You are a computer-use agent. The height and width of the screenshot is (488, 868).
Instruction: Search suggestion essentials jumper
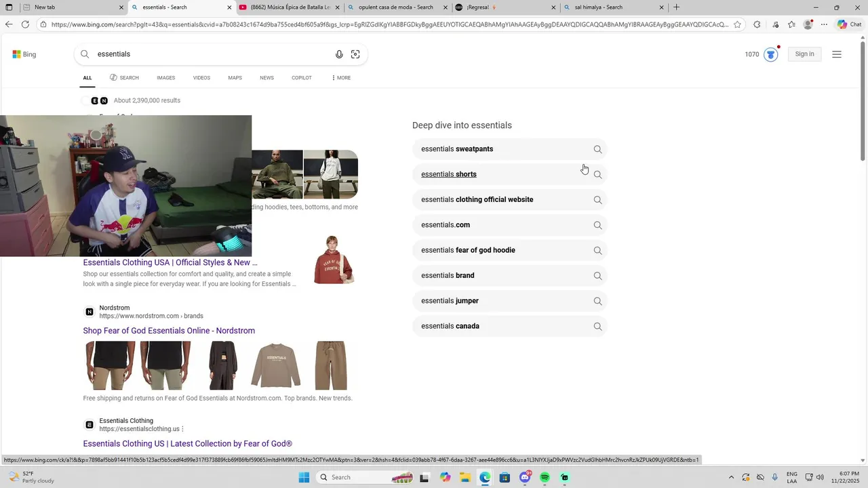[x=509, y=301]
